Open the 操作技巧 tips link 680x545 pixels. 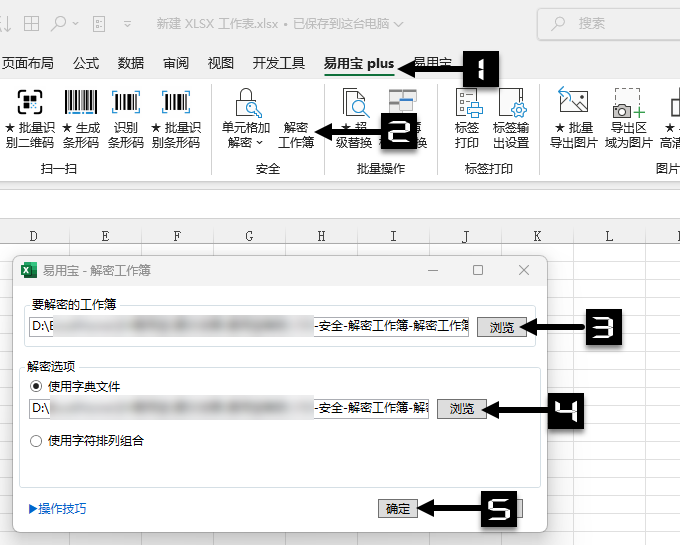point(58,509)
